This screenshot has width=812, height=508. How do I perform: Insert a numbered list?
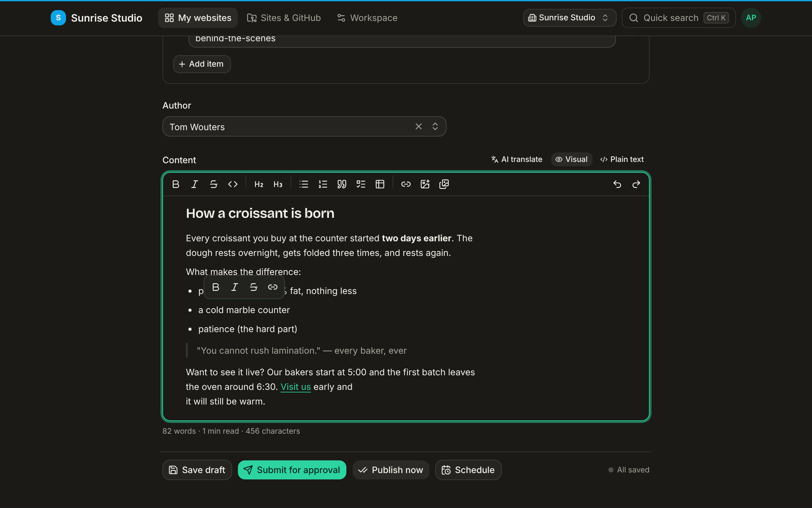coord(323,184)
